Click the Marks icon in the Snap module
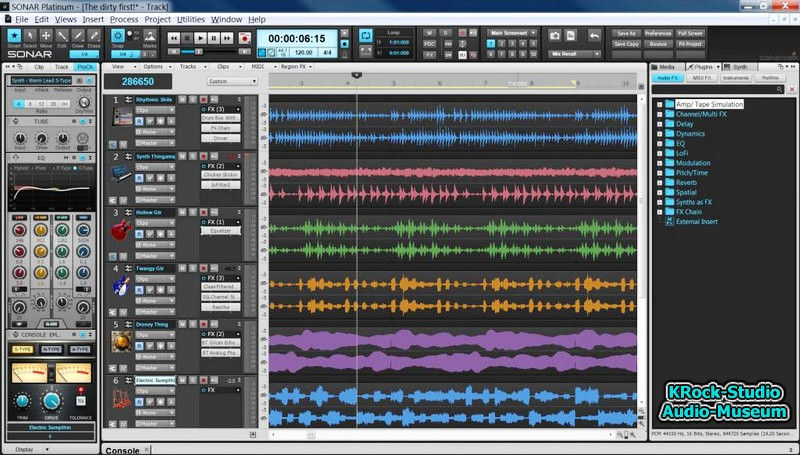The height and width of the screenshot is (455, 800). (x=149, y=36)
